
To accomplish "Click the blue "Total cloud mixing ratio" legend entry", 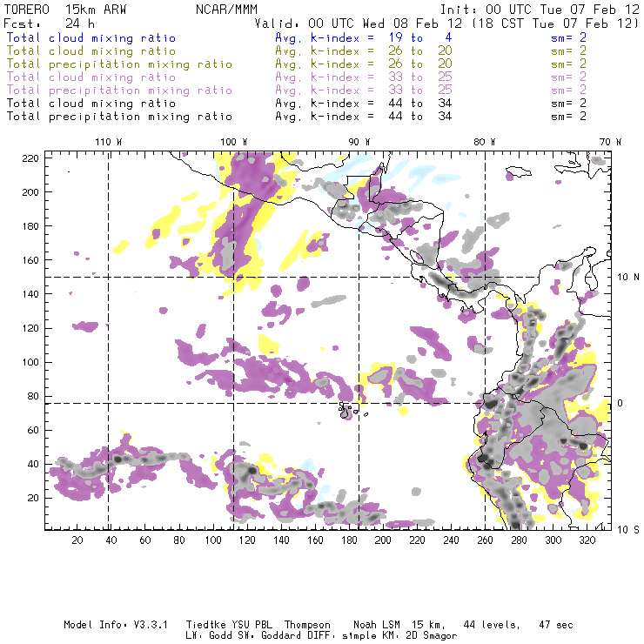I will pyautogui.click(x=91, y=37).
